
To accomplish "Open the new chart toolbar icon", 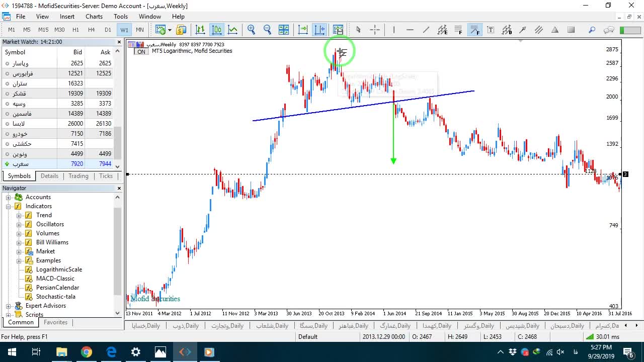I will pos(161,30).
